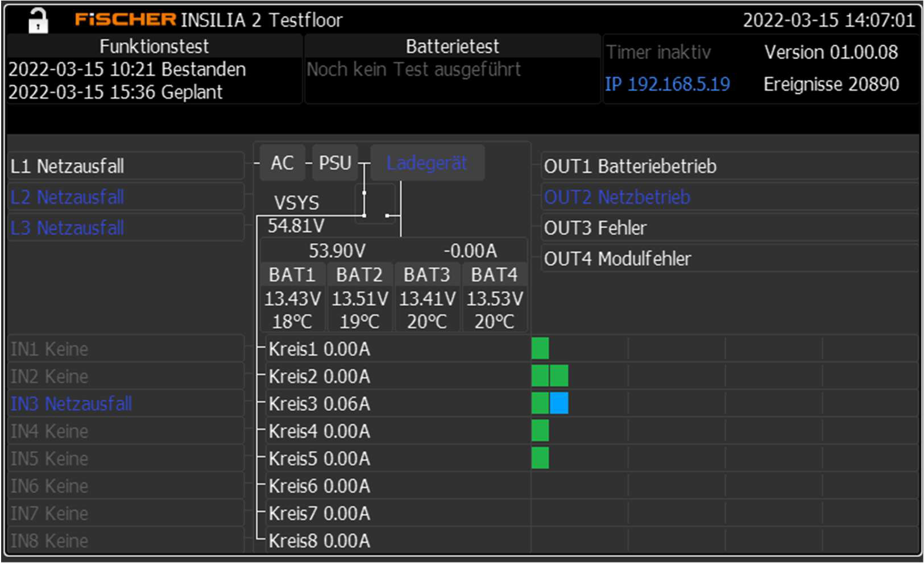Click the padlock icon in header
Viewport: 924px width, 563px height.
tap(38, 20)
